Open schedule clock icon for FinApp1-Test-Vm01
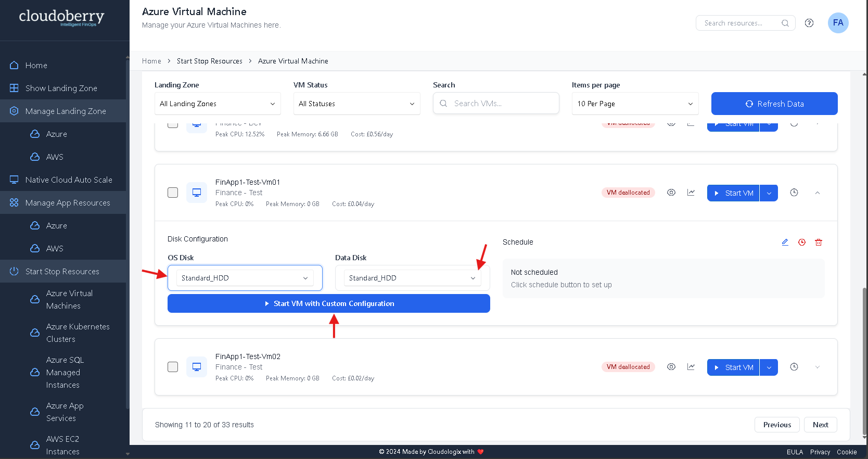The height and width of the screenshot is (459, 868). (794, 193)
